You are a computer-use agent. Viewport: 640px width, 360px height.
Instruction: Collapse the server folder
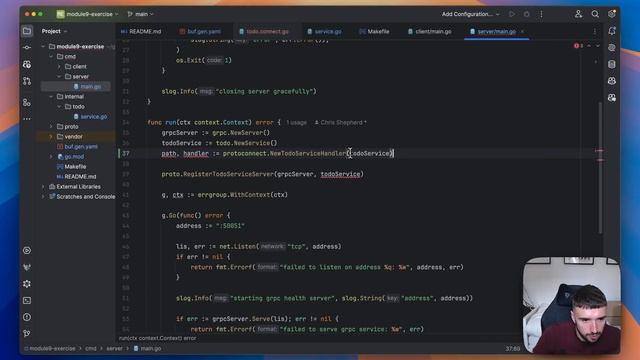coord(59,76)
